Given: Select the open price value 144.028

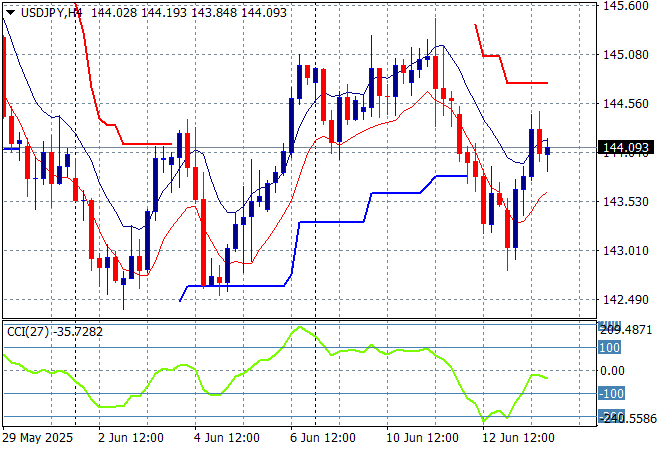Looking at the screenshot, I should coord(114,13).
